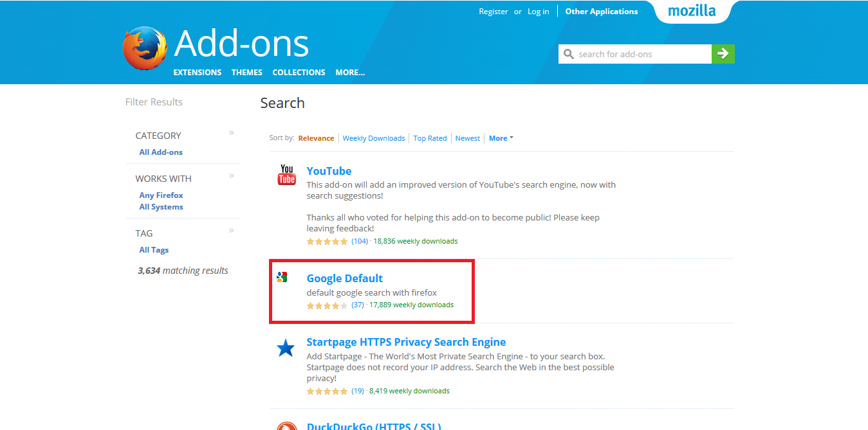Sort results by Relevance
The width and height of the screenshot is (868, 430).
(316, 138)
